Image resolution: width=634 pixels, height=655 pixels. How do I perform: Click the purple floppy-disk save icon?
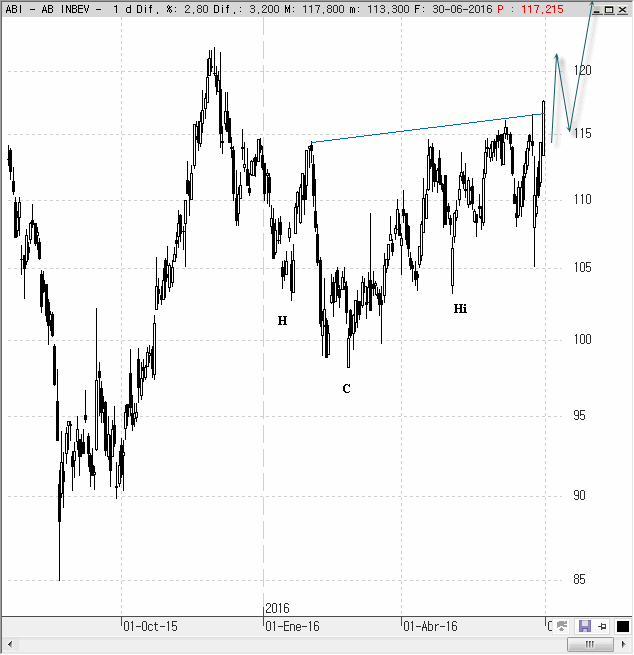585,626
